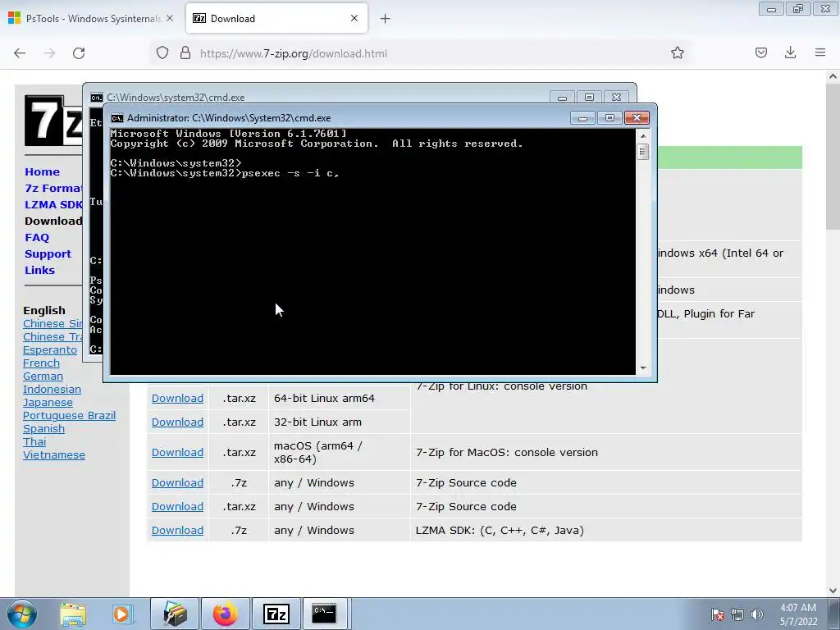The height and width of the screenshot is (630, 840).
Task: Open the Home link in 7-Zip sidebar
Action: tap(43, 172)
